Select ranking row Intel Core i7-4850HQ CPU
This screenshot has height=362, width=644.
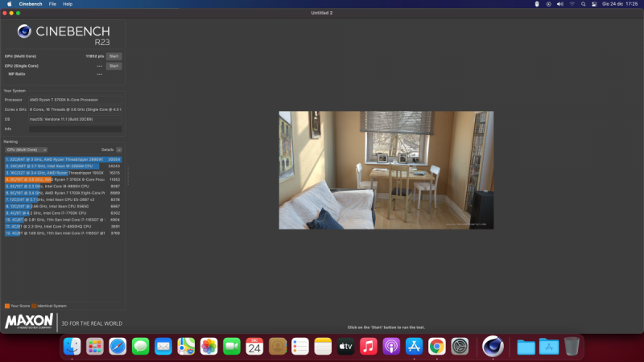63,227
